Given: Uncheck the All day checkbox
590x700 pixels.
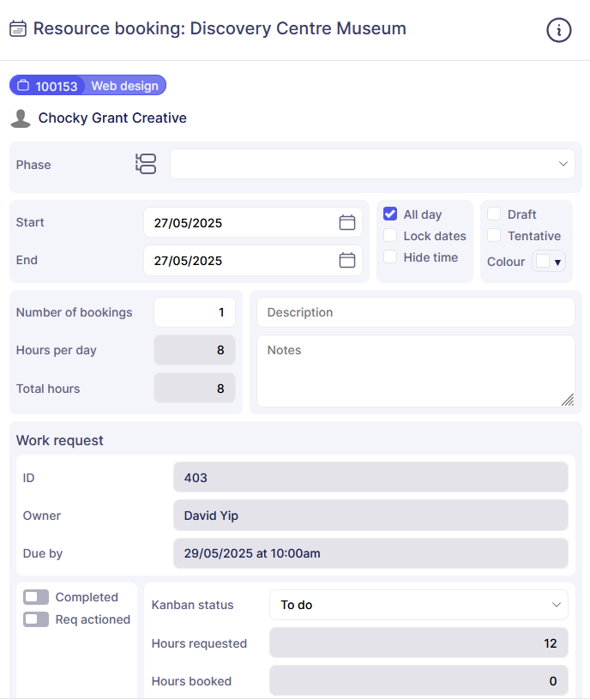Looking at the screenshot, I should point(390,214).
